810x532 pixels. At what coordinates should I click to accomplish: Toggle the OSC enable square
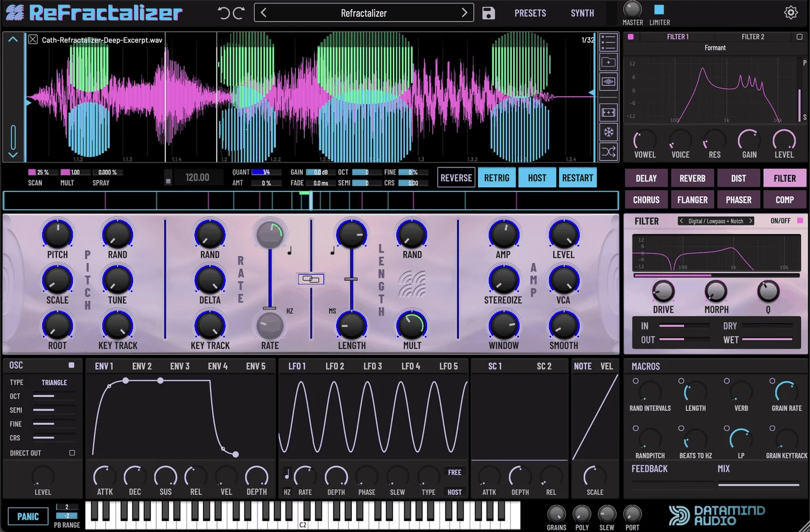[72, 365]
